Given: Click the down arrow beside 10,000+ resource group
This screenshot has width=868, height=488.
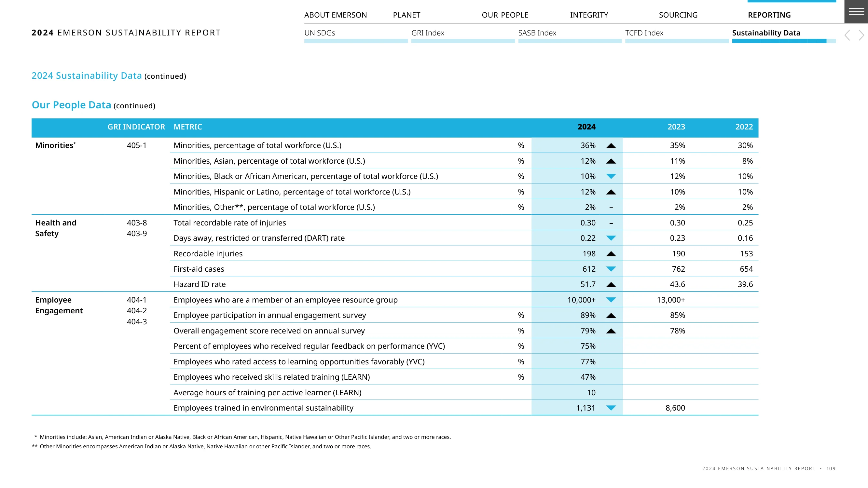Looking at the screenshot, I should click(x=611, y=300).
